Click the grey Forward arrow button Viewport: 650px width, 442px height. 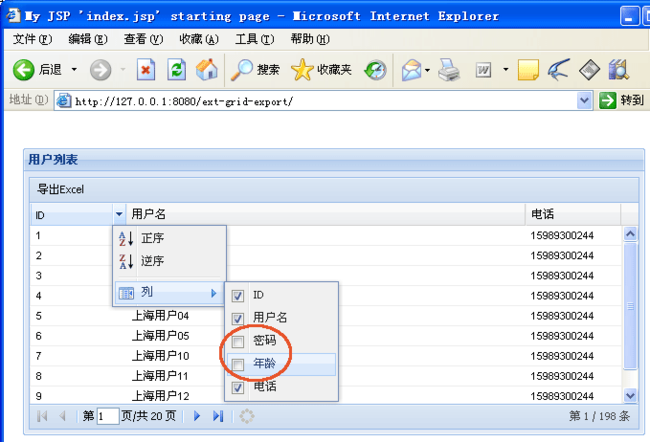(100, 70)
